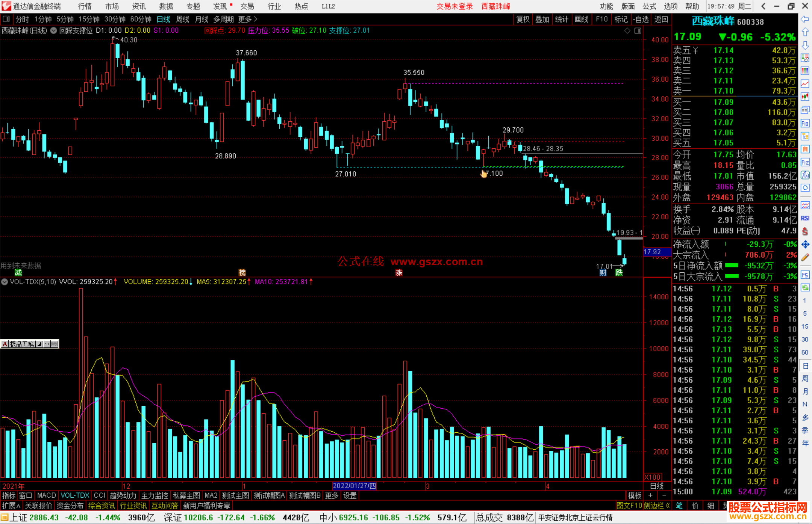Click the wavy lines indicator sidebar icon
The width and height of the screenshot is (812, 524).
click(805, 205)
